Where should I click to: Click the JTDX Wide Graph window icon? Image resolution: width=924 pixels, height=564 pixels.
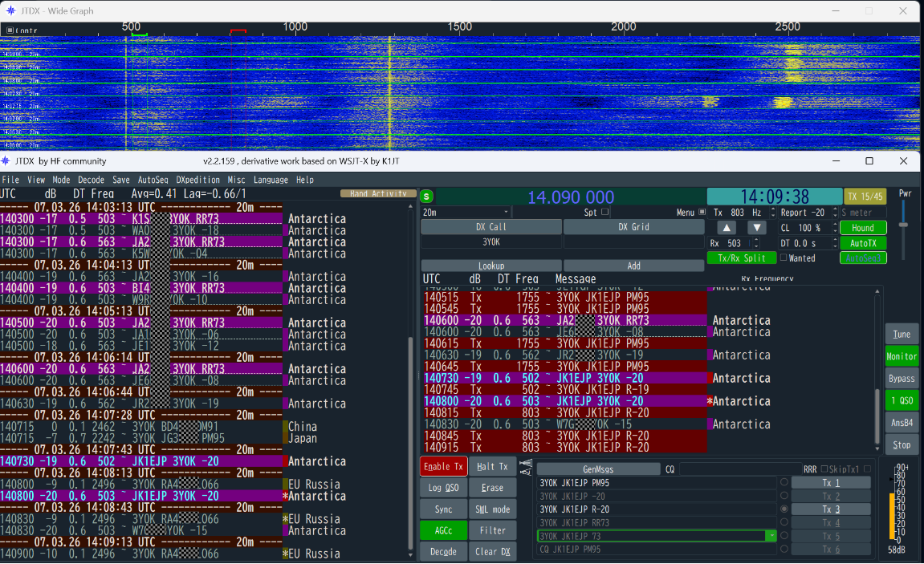[x=10, y=10]
